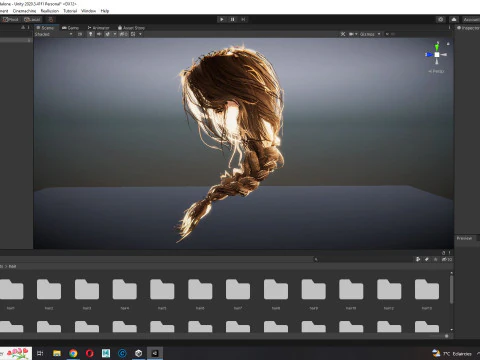Switch to the Inspector tab
The image size is (480, 360).
468,28
